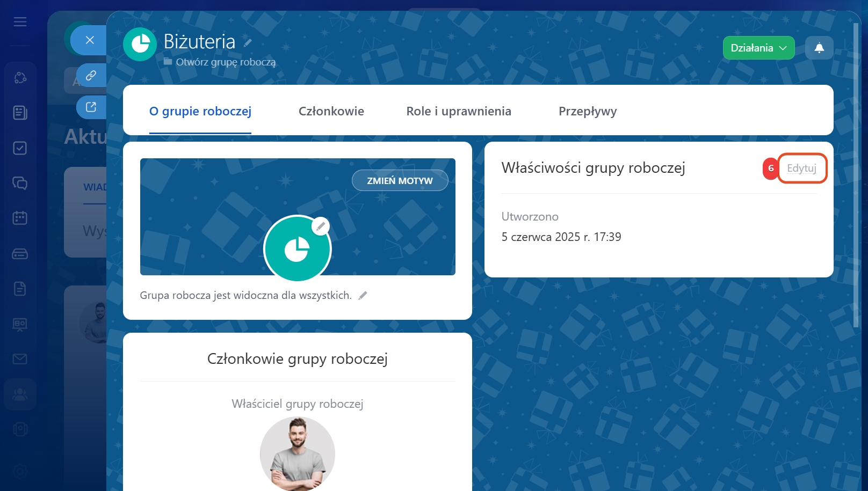This screenshot has width=868, height=491.
Task: Switch to O grupie roboczej tab
Action: pyautogui.click(x=200, y=111)
